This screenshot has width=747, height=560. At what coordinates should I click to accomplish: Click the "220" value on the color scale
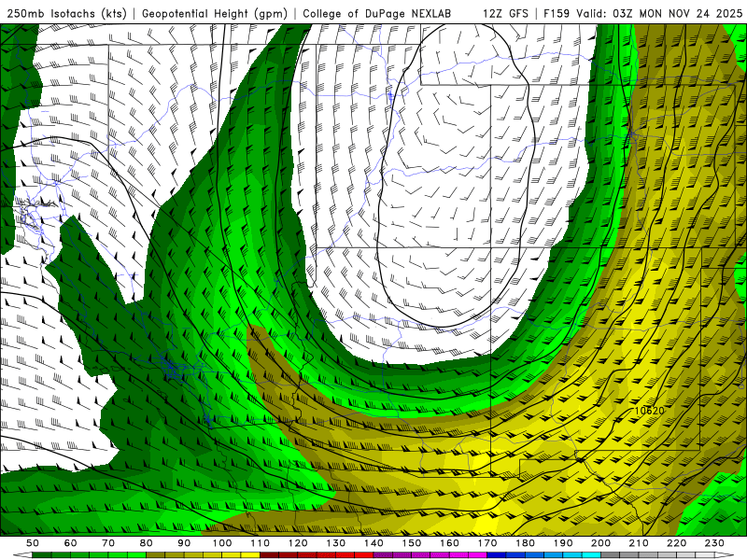pyautogui.click(x=676, y=543)
